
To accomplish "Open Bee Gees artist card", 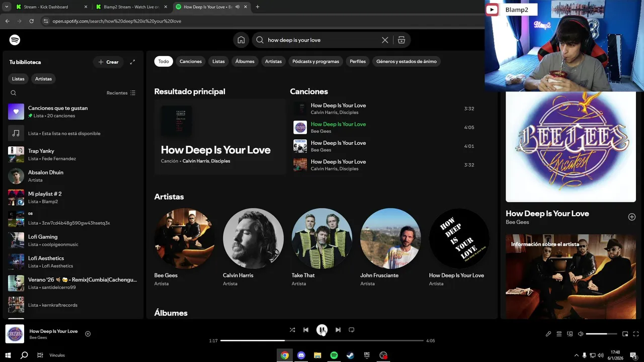I will pyautogui.click(x=185, y=247).
